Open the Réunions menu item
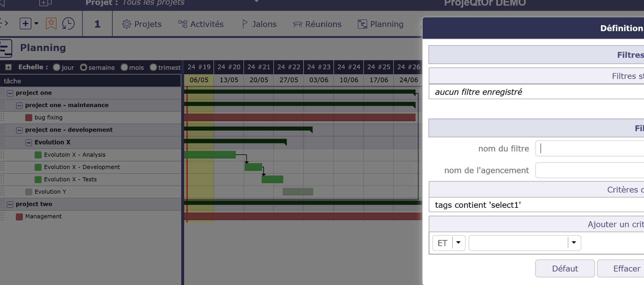This screenshot has width=644, height=285. tap(317, 24)
